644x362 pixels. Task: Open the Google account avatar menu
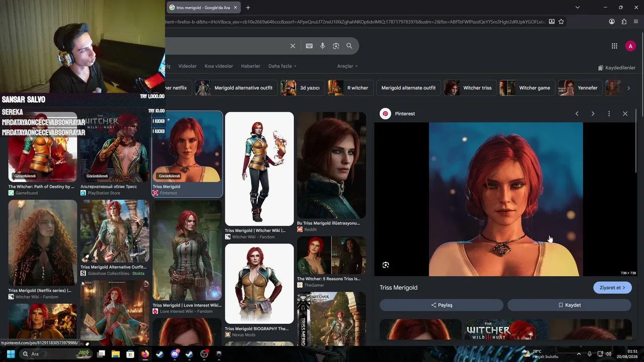pyautogui.click(x=630, y=46)
